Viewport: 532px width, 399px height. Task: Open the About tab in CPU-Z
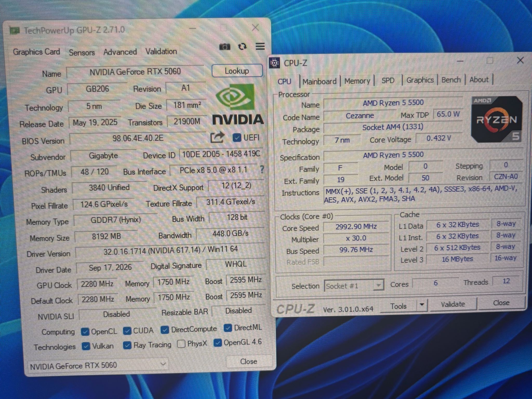click(x=479, y=79)
